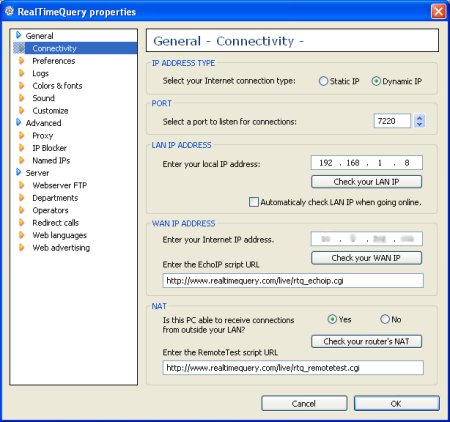Viewport: 450px width, 422px height.
Task: Increase the listening port with up arrow
Action: tap(419, 118)
